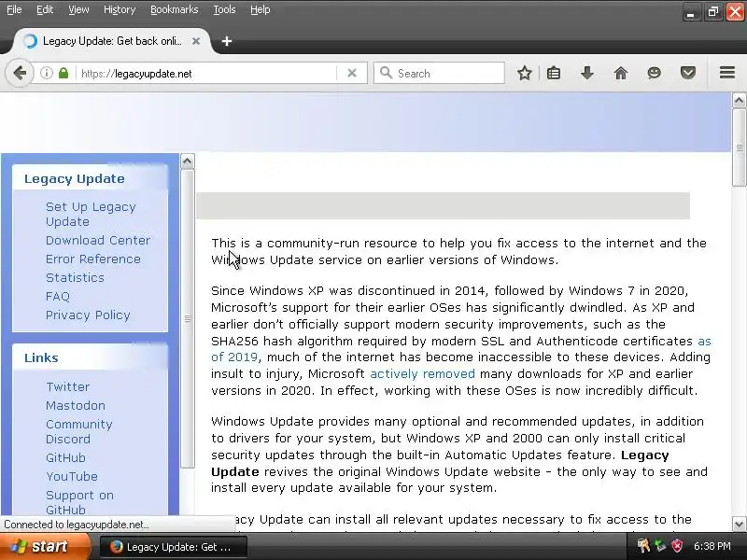Close the Legacy Update tab
The height and width of the screenshot is (560, 747).
coord(196,41)
